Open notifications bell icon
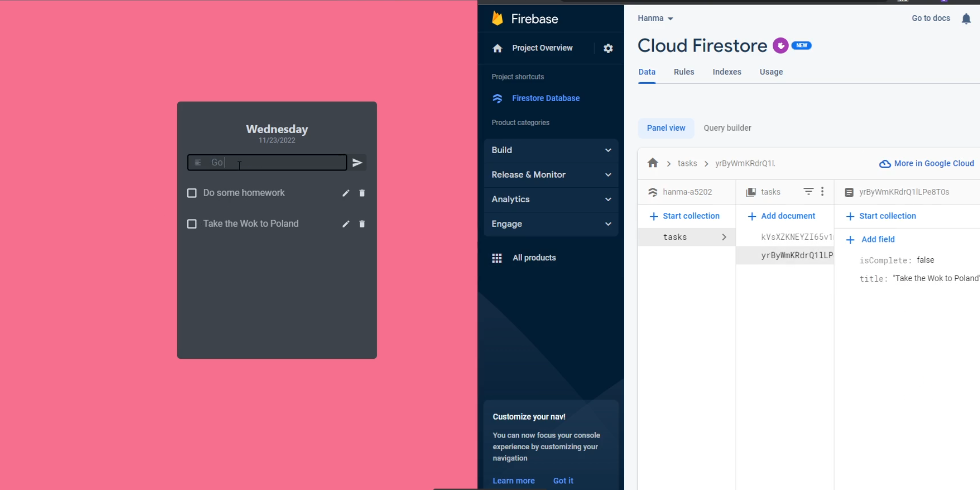This screenshot has height=490, width=980. coord(966,19)
